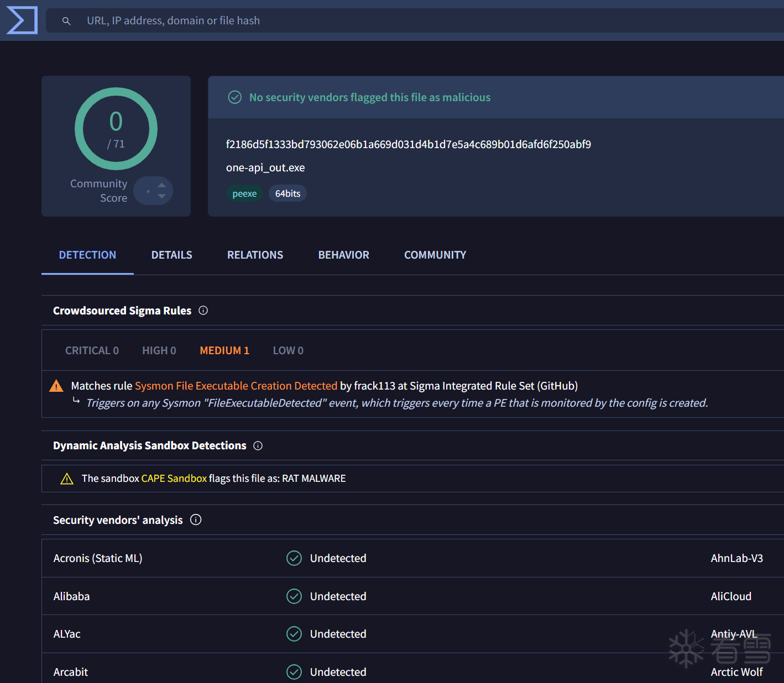Filter Sigma rules by HIGH 0
The height and width of the screenshot is (683, 784).
159,350
